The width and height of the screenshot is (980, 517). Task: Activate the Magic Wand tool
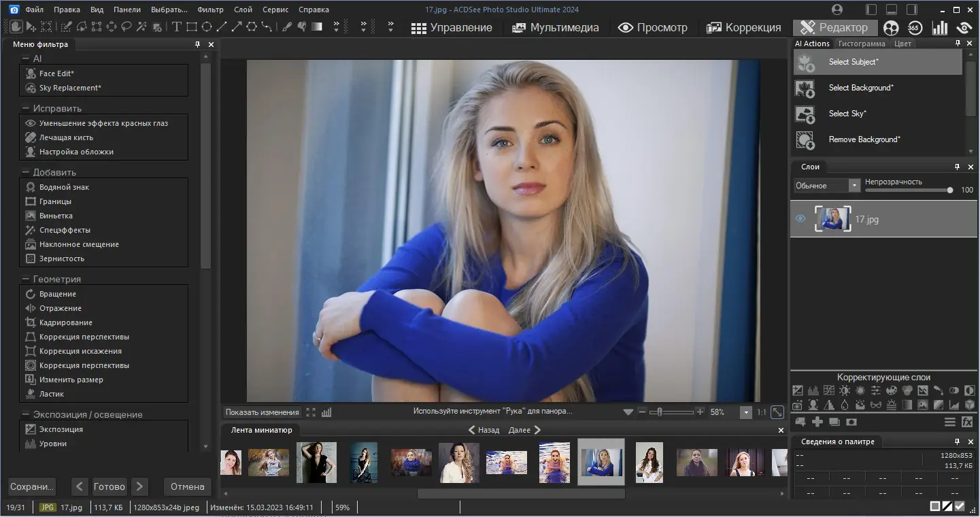coord(141,27)
